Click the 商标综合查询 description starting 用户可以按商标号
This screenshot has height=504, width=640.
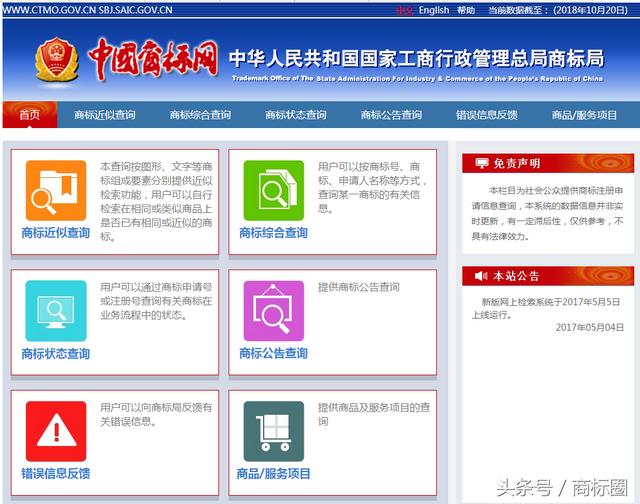coord(372,188)
